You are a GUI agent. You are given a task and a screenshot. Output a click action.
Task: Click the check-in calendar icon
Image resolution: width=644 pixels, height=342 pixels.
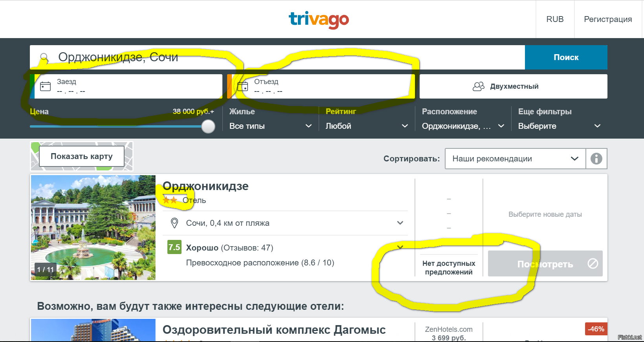(46, 86)
